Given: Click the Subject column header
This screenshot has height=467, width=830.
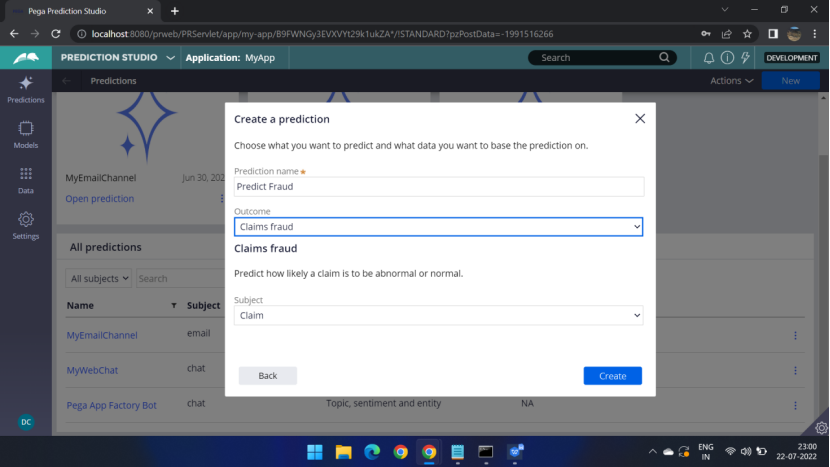Looking at the screenshot, I should pos(203,306).
